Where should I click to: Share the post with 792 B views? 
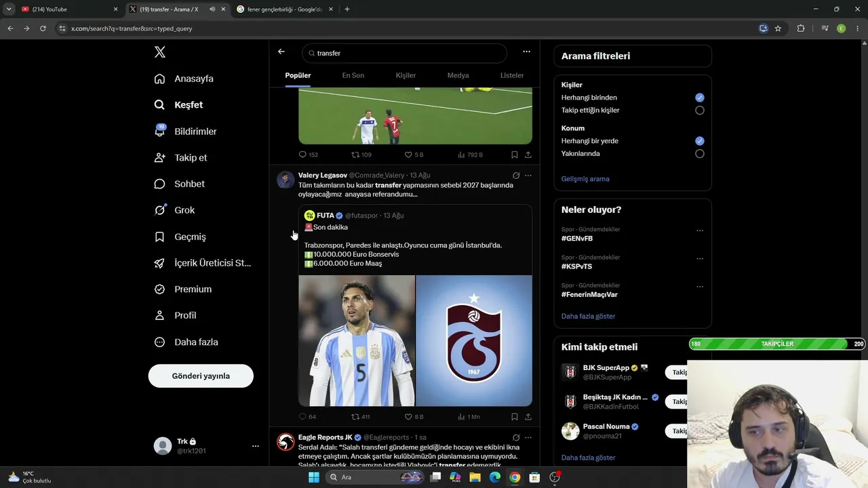point(528,155)
